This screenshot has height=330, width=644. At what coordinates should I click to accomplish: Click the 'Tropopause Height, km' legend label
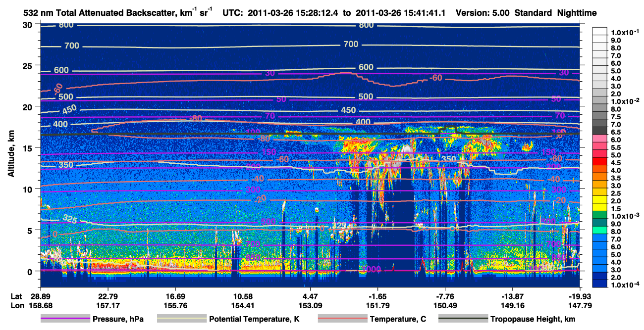pyautogui.click(x=533, y=319)
